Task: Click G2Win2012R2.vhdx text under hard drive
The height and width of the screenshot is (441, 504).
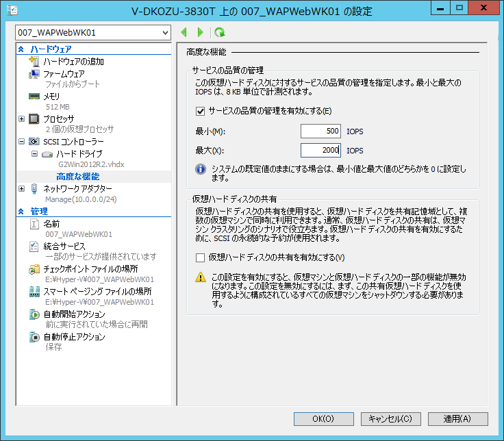Action: click(x=91, y=164)
